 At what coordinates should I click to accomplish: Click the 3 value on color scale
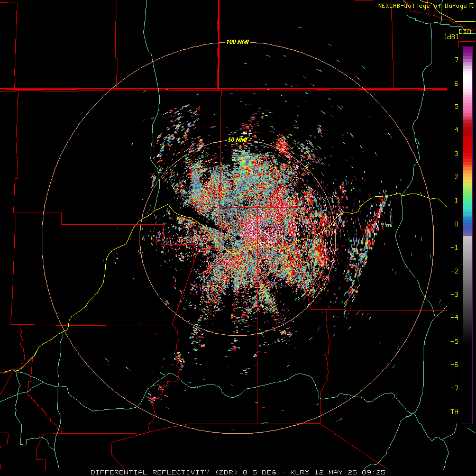(456, 153)
